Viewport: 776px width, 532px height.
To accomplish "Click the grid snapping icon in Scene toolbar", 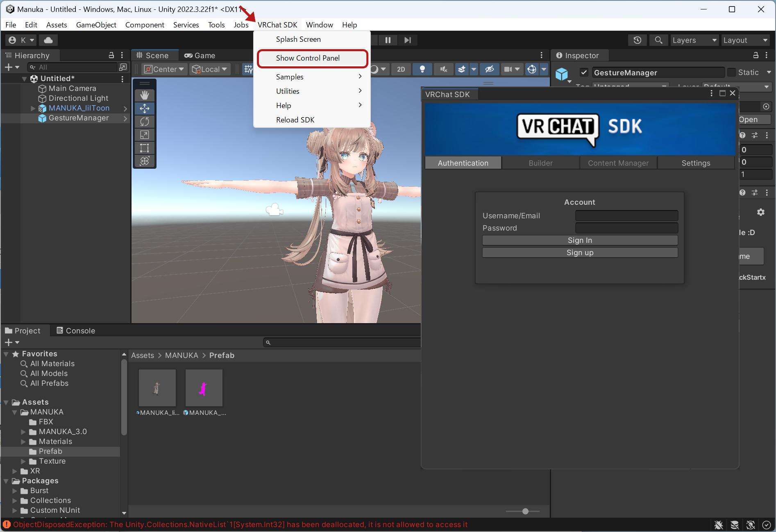I will [248, 69].
